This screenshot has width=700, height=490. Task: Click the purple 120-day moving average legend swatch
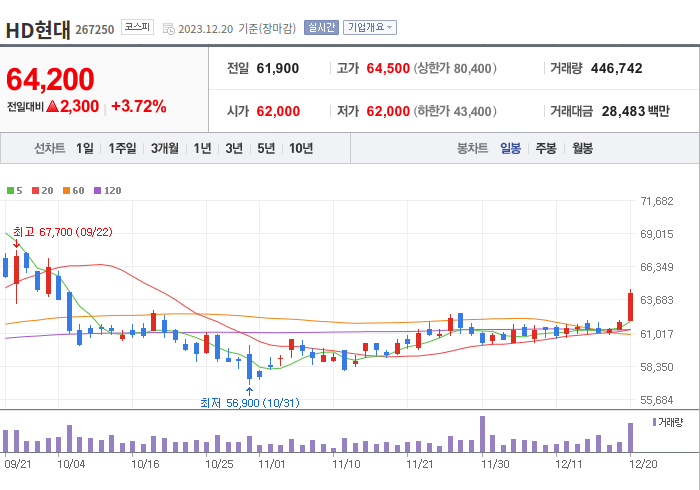[x=98, y=191]
